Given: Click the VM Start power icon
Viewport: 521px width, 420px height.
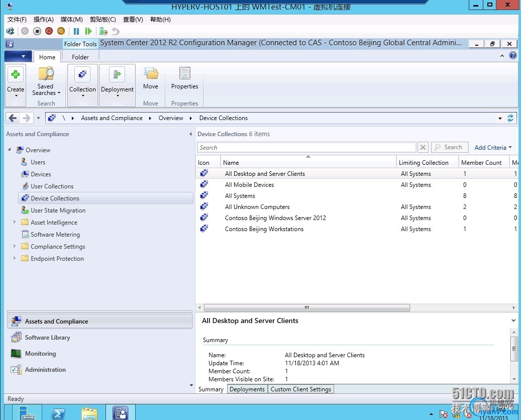Looking at the screenshot, I should click(25, 31).
